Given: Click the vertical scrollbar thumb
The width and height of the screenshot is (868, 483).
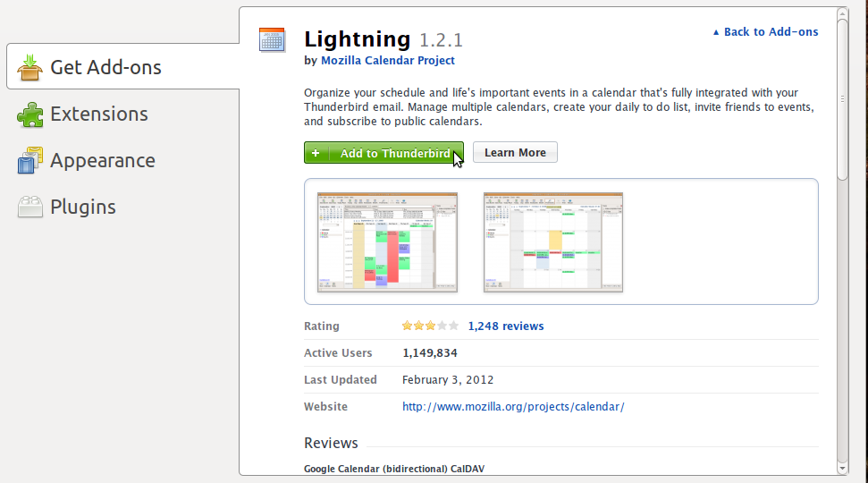Looking at the screenshot, I should (842, 99).
